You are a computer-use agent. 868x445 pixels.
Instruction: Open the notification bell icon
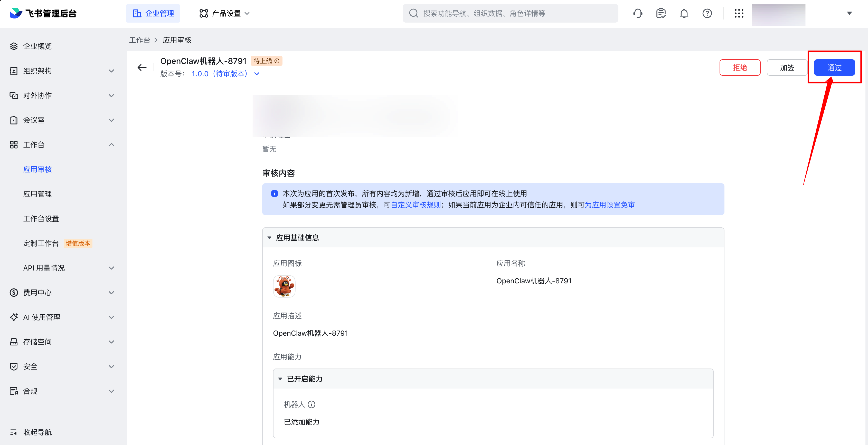click(x=684, y=13)
